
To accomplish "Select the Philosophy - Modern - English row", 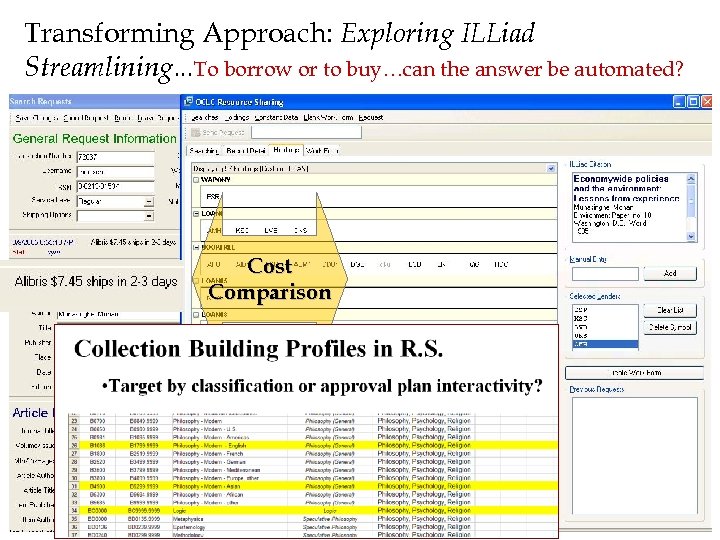I will point(313,445).
